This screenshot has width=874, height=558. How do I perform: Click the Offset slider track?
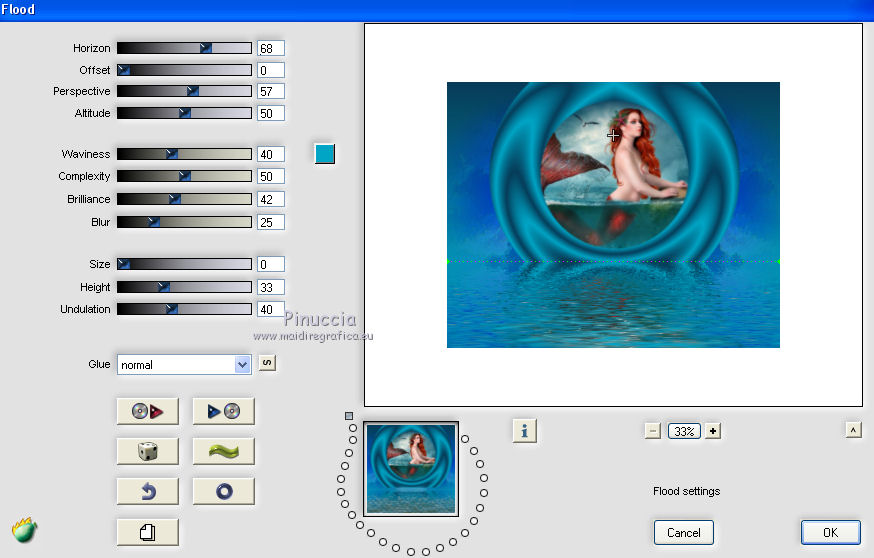click(x=184, y=70)
